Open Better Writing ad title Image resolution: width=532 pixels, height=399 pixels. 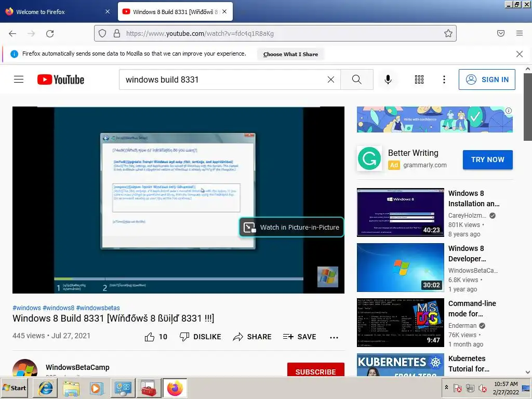tap(413, 153)
